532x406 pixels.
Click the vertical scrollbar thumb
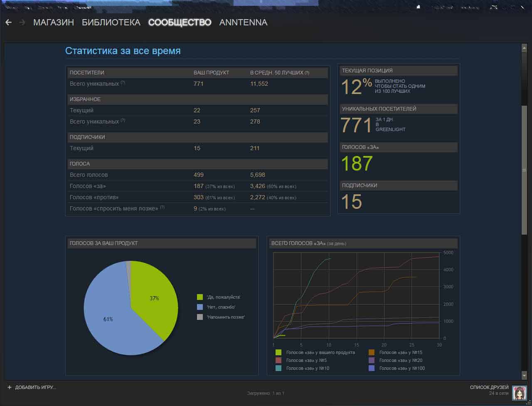524,171
